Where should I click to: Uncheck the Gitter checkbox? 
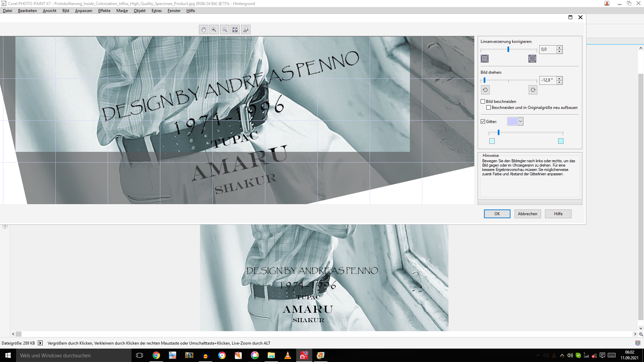483,122
